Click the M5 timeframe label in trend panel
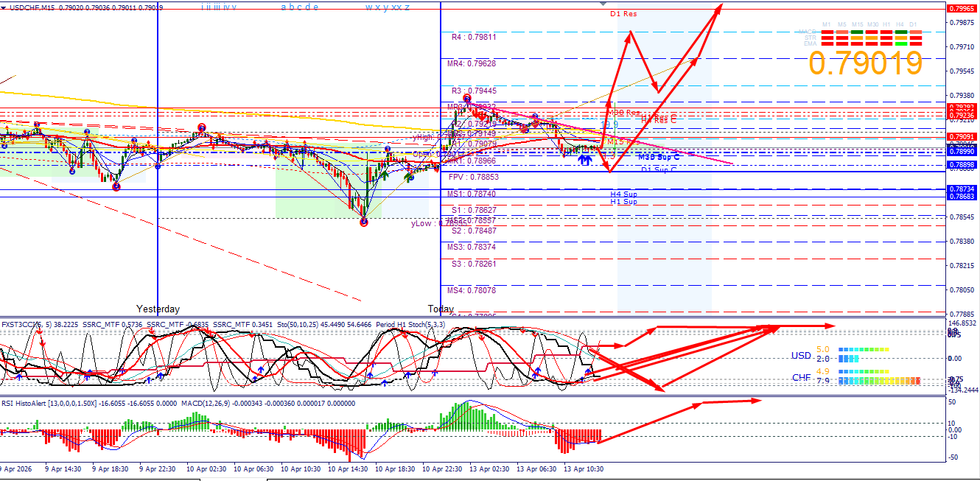This screenshot has width=980, height=481. coord(841,24)
